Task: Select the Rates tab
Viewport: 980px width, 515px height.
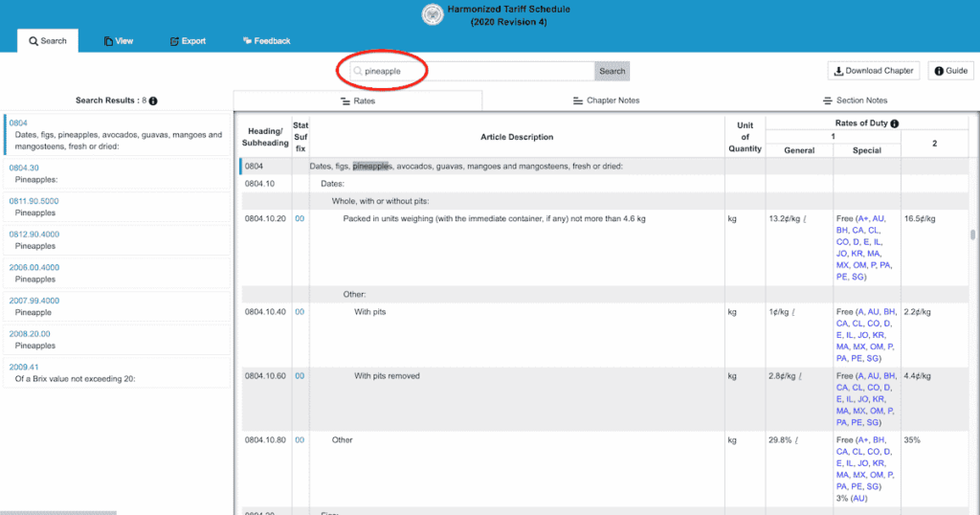Action: click(x=358, y=101)
